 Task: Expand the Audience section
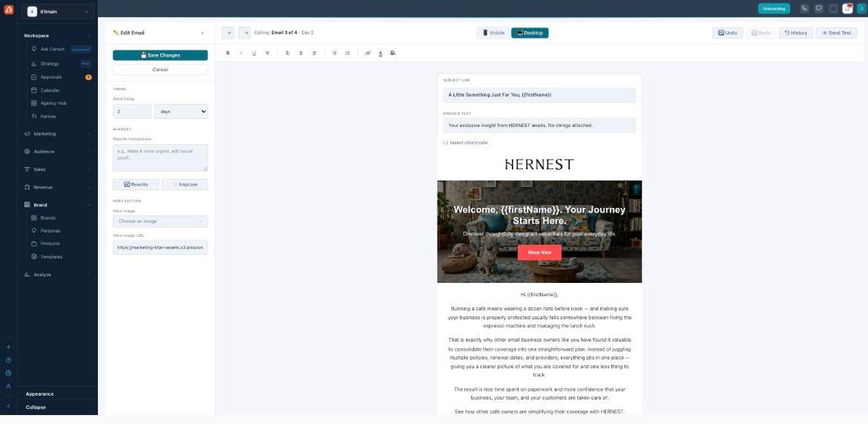(x=58, y=151)
